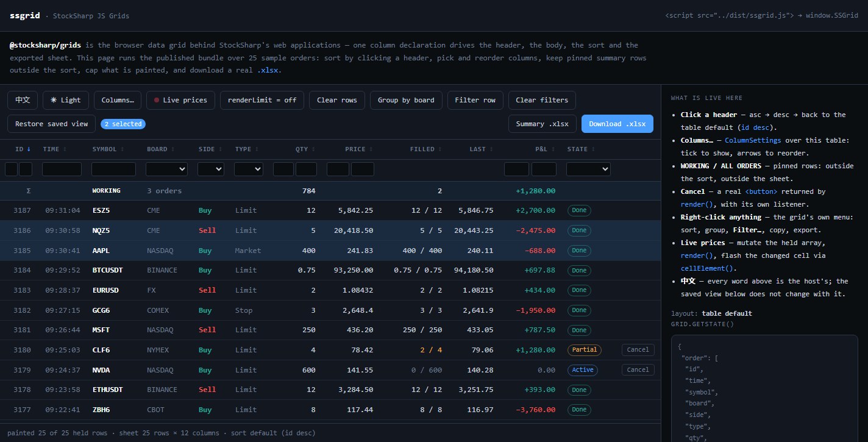Click the Clear rows button

pyautogui.click(x=337, y=100)
